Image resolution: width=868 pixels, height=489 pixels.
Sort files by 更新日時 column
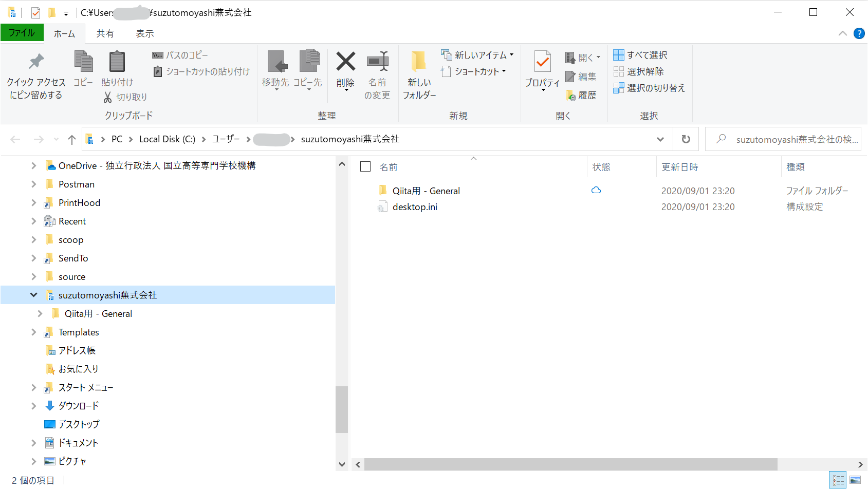coord(679,167)
